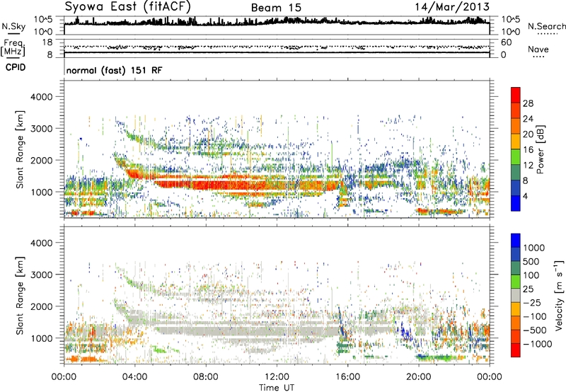Click the 2000 tick in the velocity panel
This screenshot has height=392, width=566.
coord(41,306)
